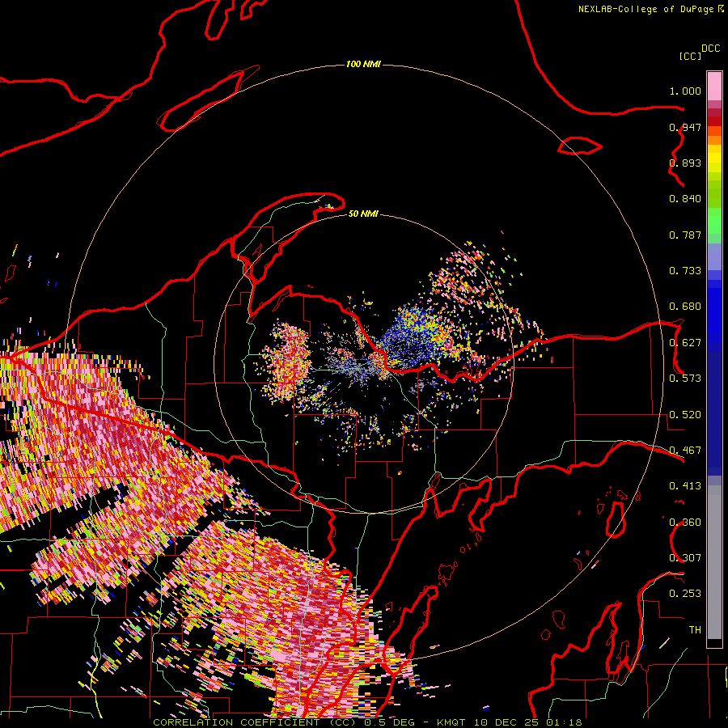Select the 0.467 colorbar value
Image resolution: width=728 pixels, height=728 pixels.
(685, 451)
